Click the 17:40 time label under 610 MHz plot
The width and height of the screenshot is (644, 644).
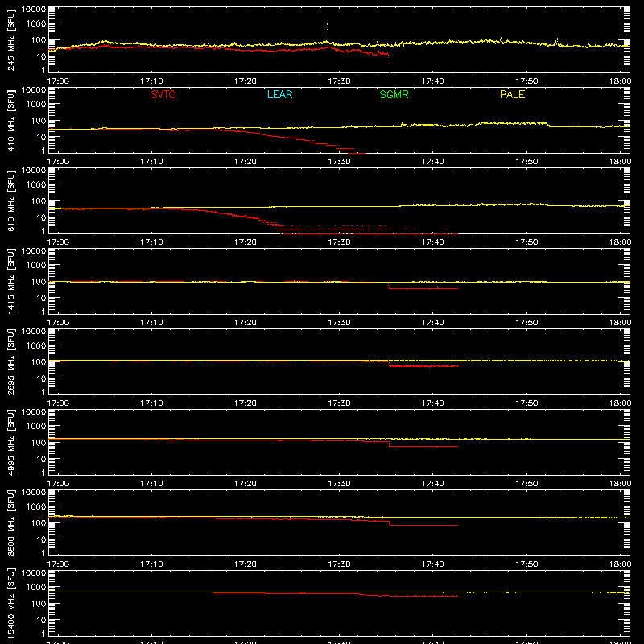pos(433,242)
